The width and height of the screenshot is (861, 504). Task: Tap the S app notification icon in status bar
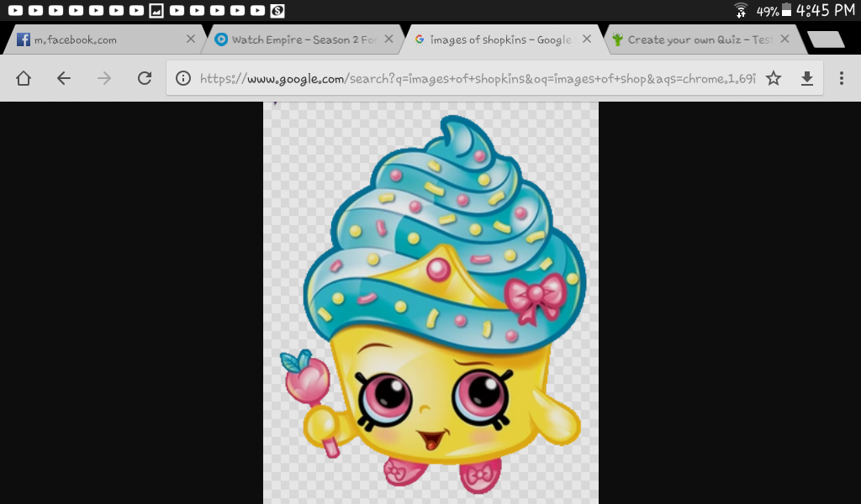(x=277, y=10)
